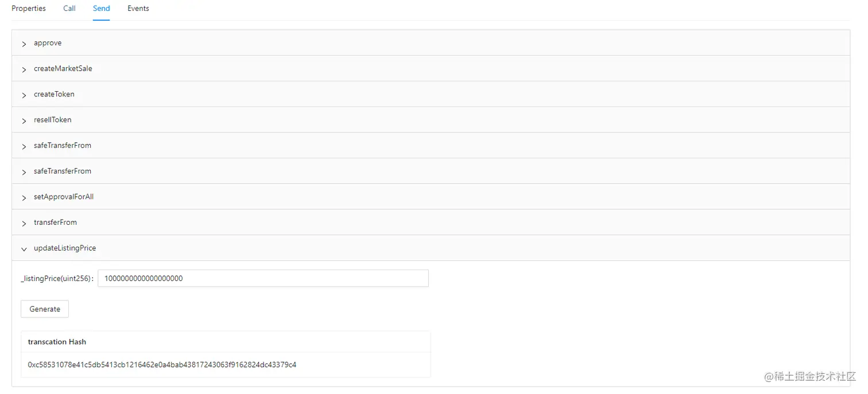Screen dimensions: 868x394
Task: Click the transaction hash value text
Action: [x=162, y=364]
